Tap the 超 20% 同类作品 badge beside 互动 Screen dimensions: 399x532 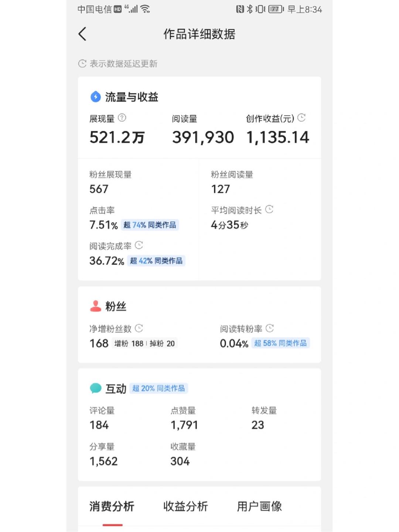158,388
